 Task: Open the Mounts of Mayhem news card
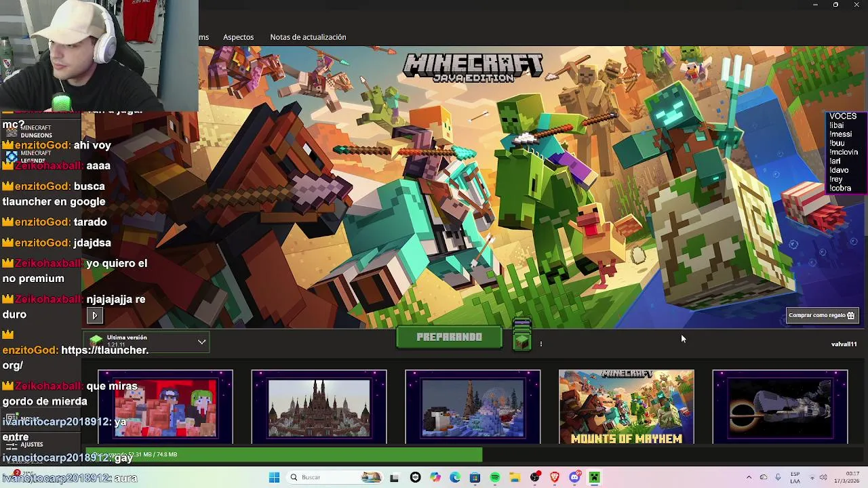point(627,407)
